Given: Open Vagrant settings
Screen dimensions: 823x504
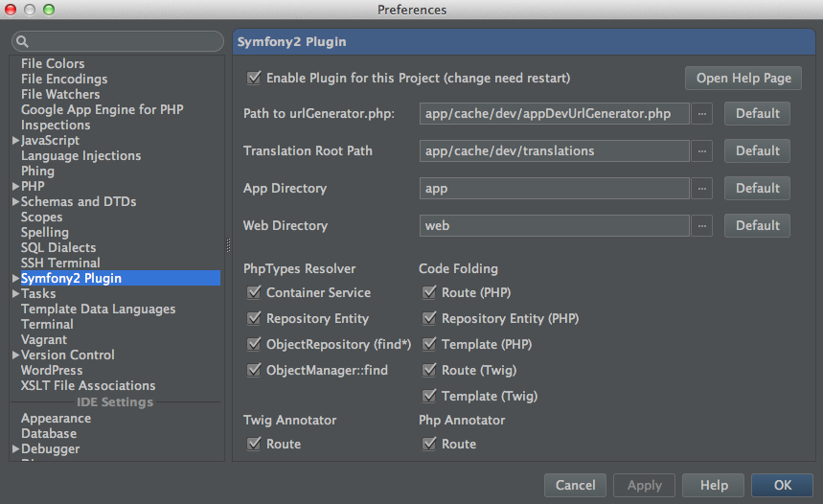Looking at the screenshot, I should [x=44, y=340].
